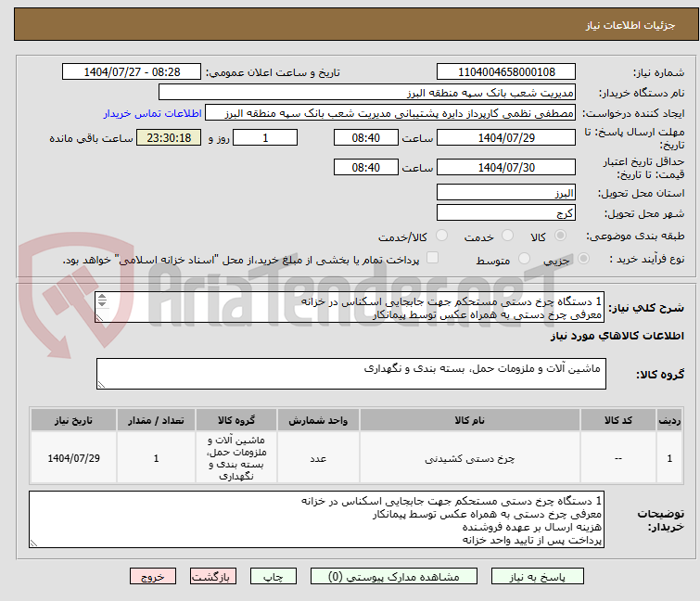The height and width of the screenshot is (601, 700).
Task: Click the price validity date 1404/07/30 field
Action: coord(506,167)
